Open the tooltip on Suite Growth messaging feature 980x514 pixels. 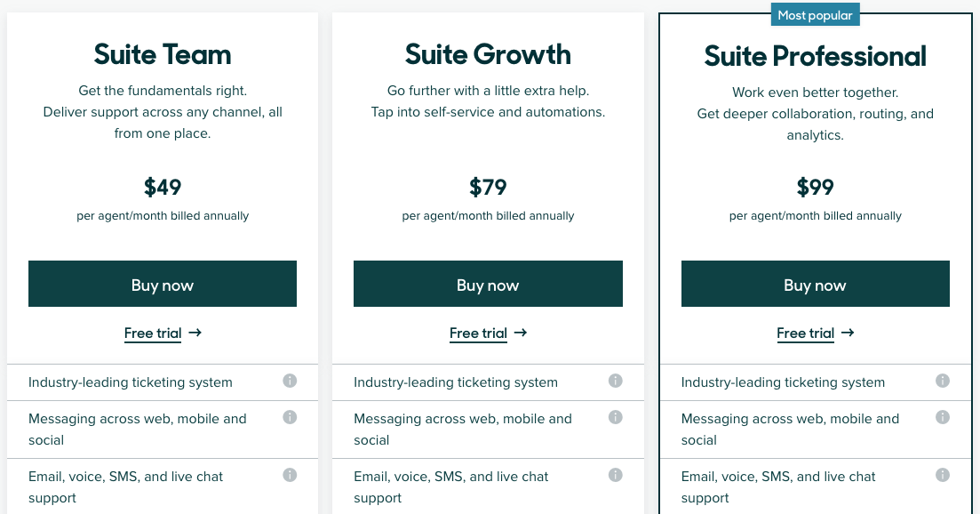(616, 417)
